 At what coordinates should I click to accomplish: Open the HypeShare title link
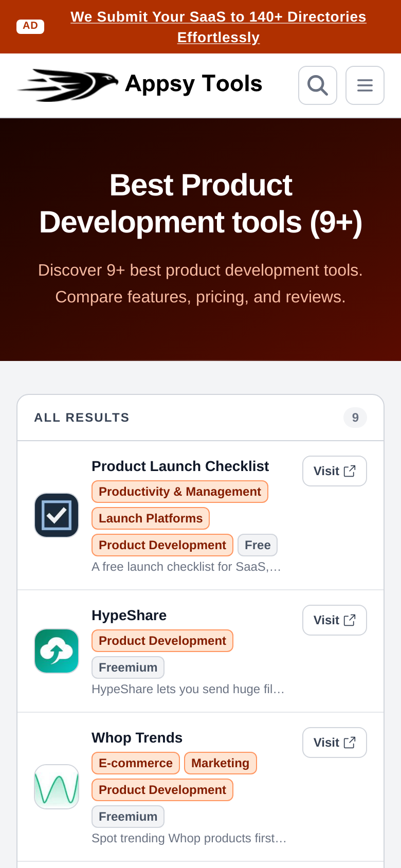[129, 616]
